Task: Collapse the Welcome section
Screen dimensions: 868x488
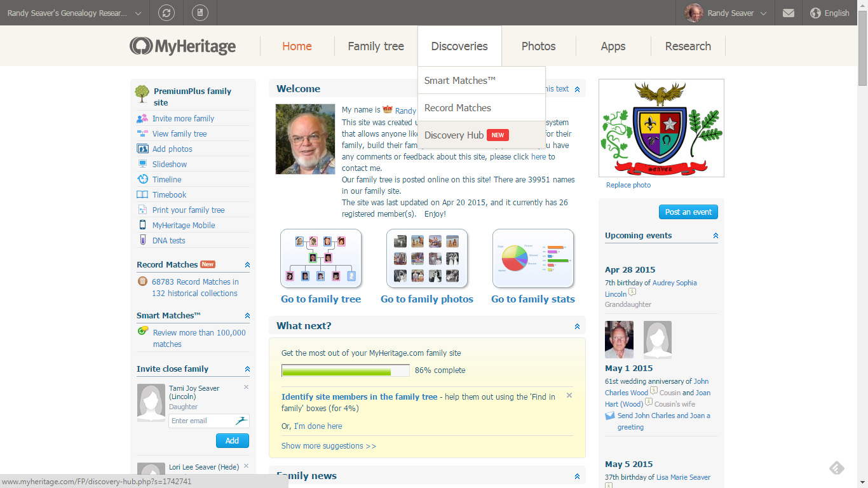Action: 577,90
